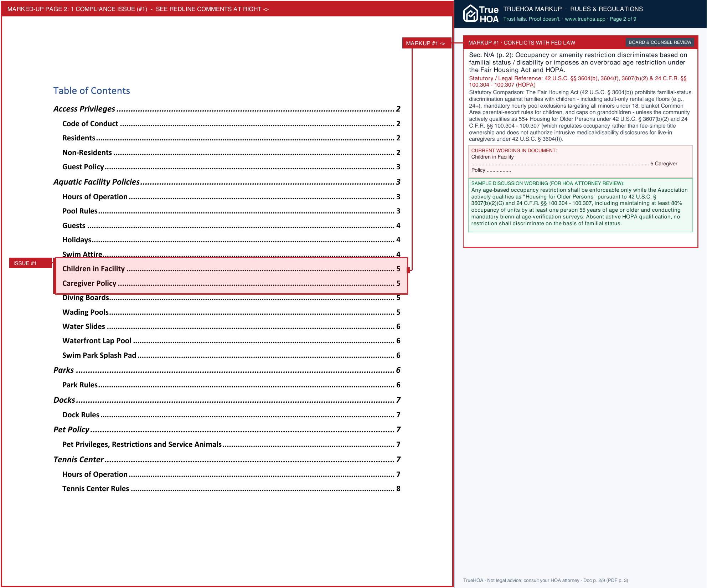
Task: Go to Diving Boards entry
Action: (231, 298)
